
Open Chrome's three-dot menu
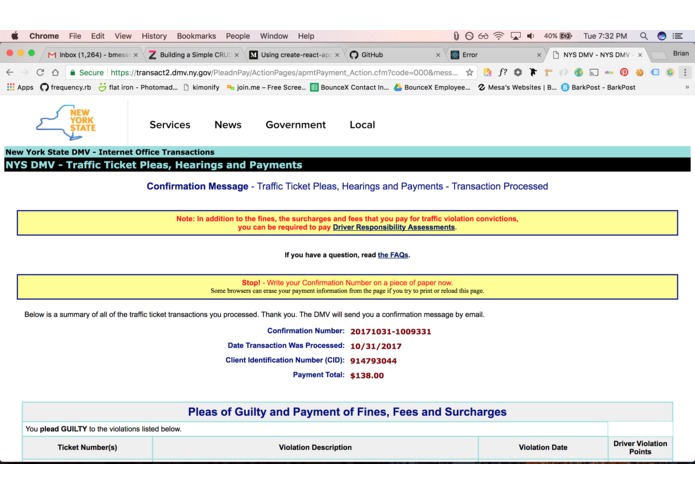point(685,72)
